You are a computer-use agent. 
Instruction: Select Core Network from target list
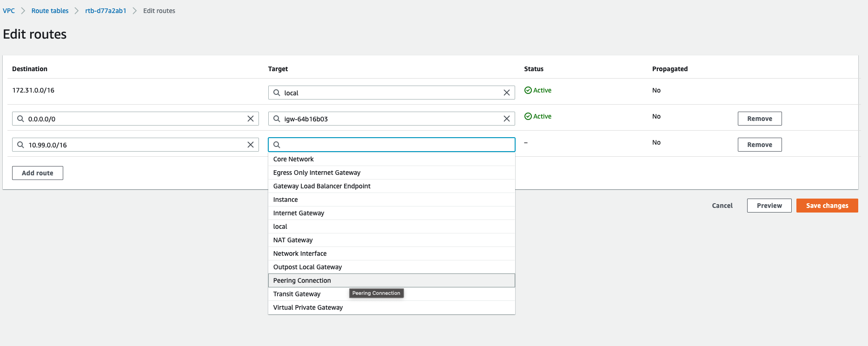click(391, 159)
